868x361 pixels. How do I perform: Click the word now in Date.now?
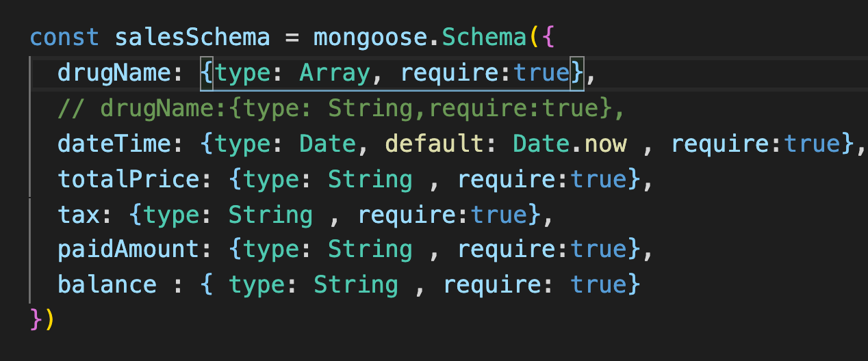pos(605,144)
